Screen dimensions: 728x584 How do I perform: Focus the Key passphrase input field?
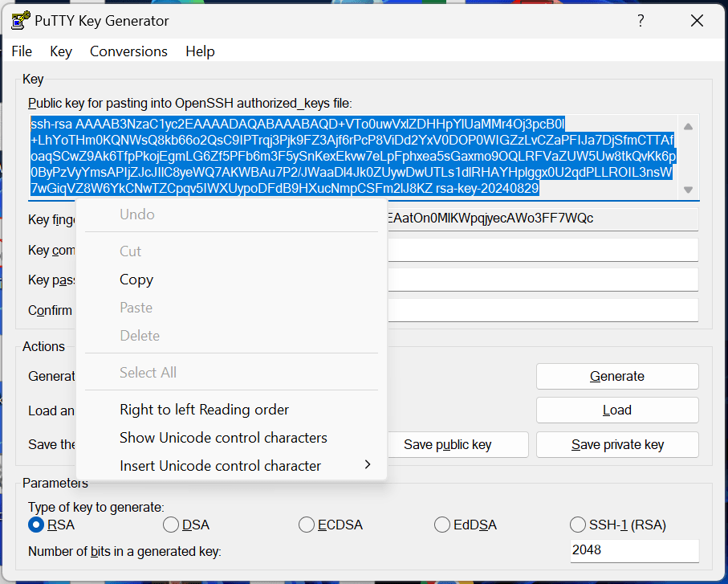[x=543, y=280]
